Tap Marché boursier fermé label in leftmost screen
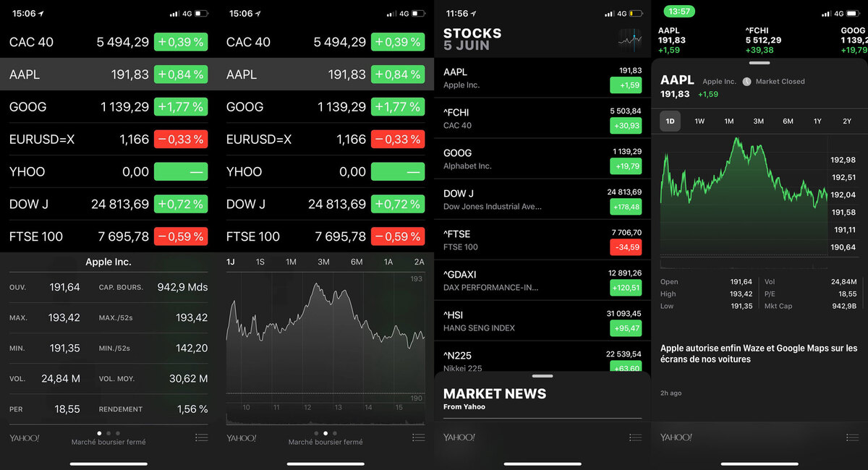This screenshot has width=868, height=470. [x=109, y=442]
